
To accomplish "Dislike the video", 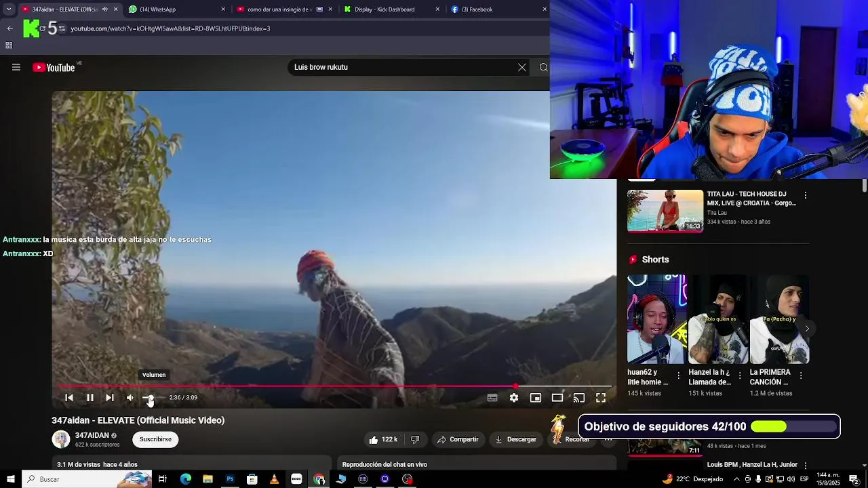I will pyautogui.click(x=415, y=439).
